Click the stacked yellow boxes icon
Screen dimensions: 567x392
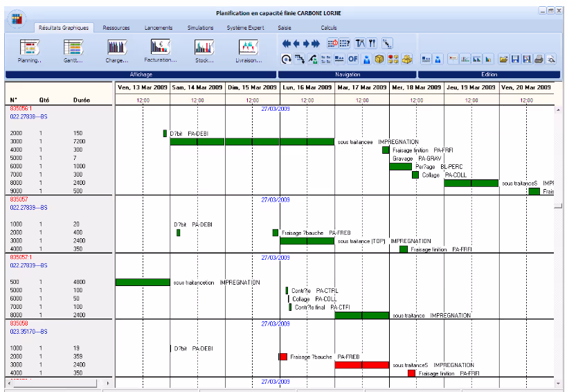(x=407, y=59)
